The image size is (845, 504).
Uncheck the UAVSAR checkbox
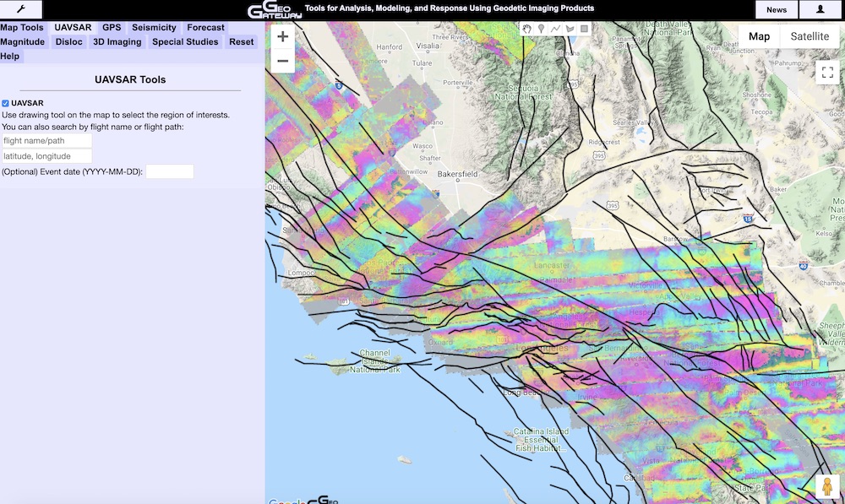pos(5,103)
